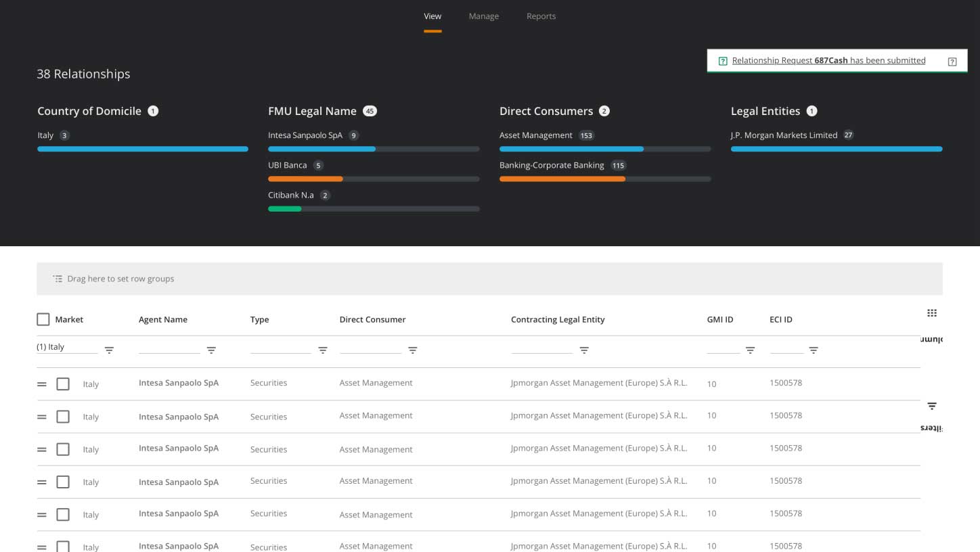
Task: Open the Type column filter icon
Action: [x=323, y=350]
